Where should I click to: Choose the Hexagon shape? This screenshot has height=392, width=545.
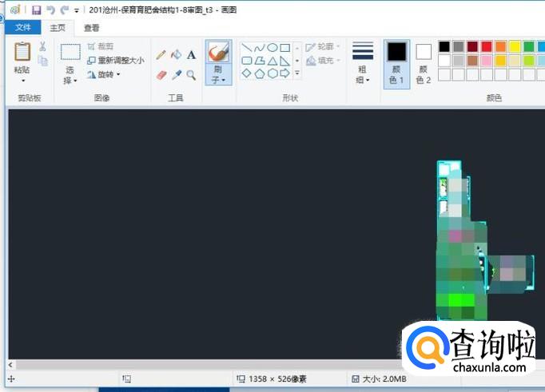(x=272, y=73)
